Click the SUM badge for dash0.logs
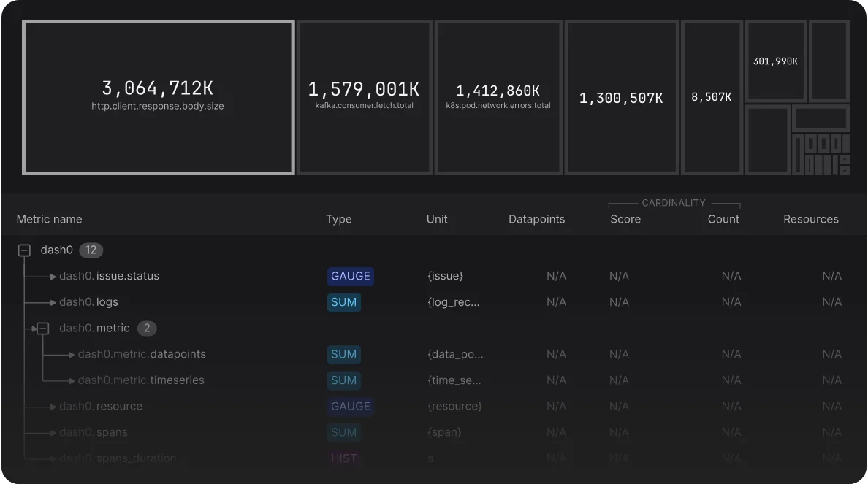 click(344, 302)
